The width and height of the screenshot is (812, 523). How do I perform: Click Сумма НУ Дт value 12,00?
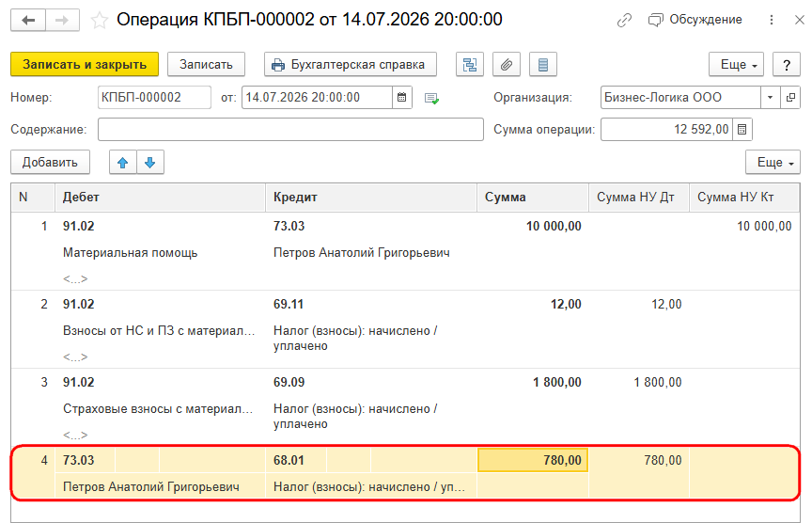666,304
